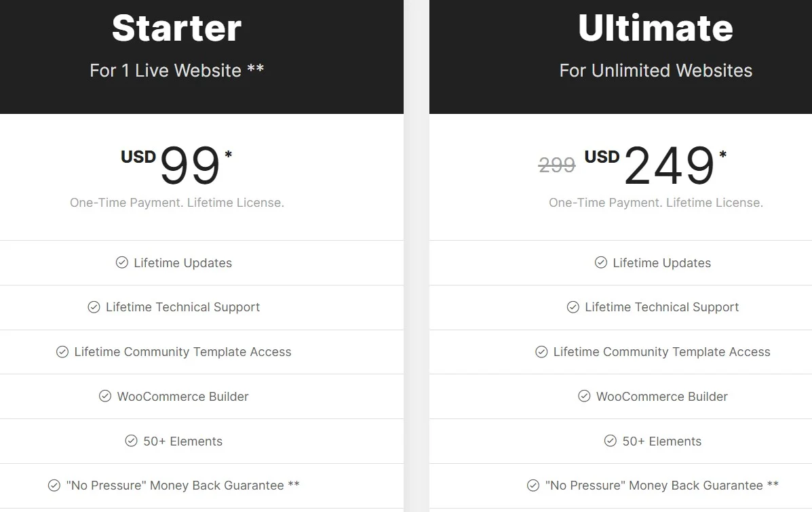Click check icon beside Starter Lifetime Updates
Image resolution: width=812 pixels, height=512 pixels.
121,262
